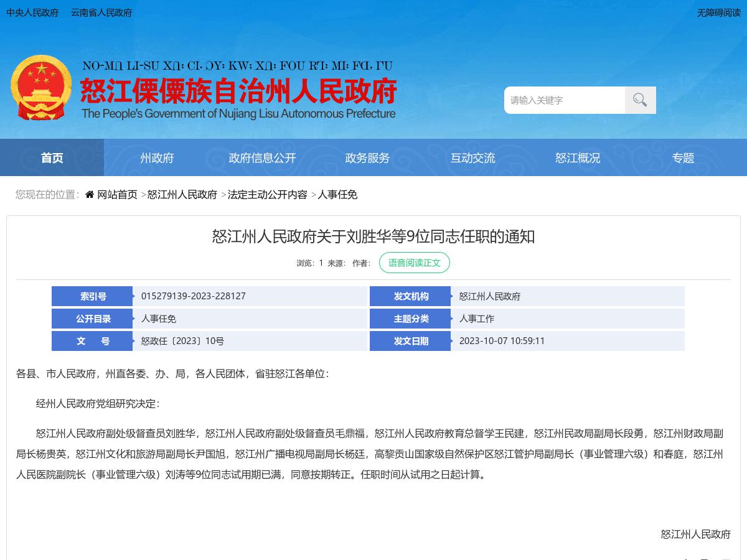Open the 中央人民政府 link
The image size is (747, 560).
coord(32,12)
